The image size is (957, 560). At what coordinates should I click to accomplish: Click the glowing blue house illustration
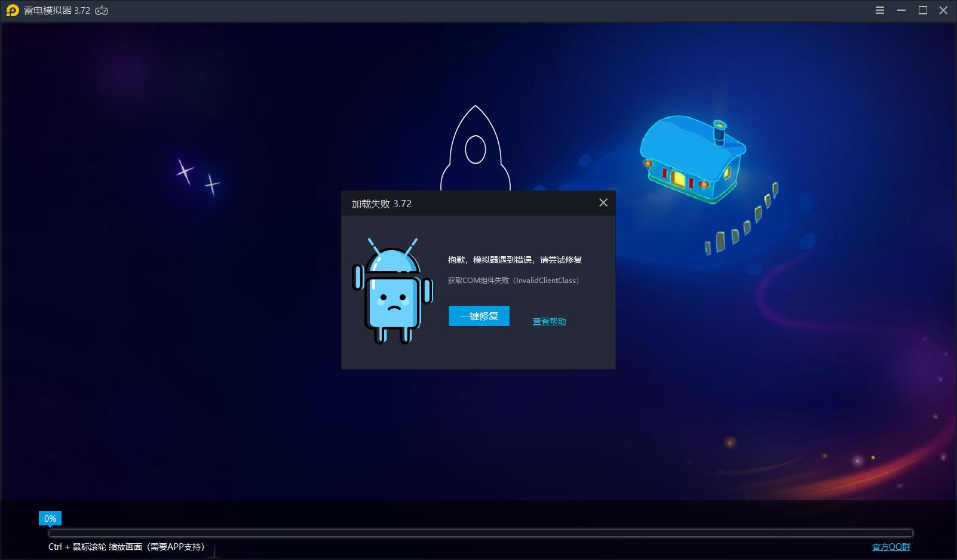[692, 159]
